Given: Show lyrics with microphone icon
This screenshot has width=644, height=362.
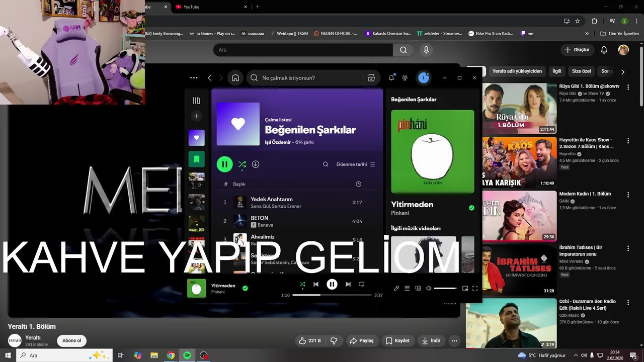Looking at the screenshot, I should (x=396, y=288).
